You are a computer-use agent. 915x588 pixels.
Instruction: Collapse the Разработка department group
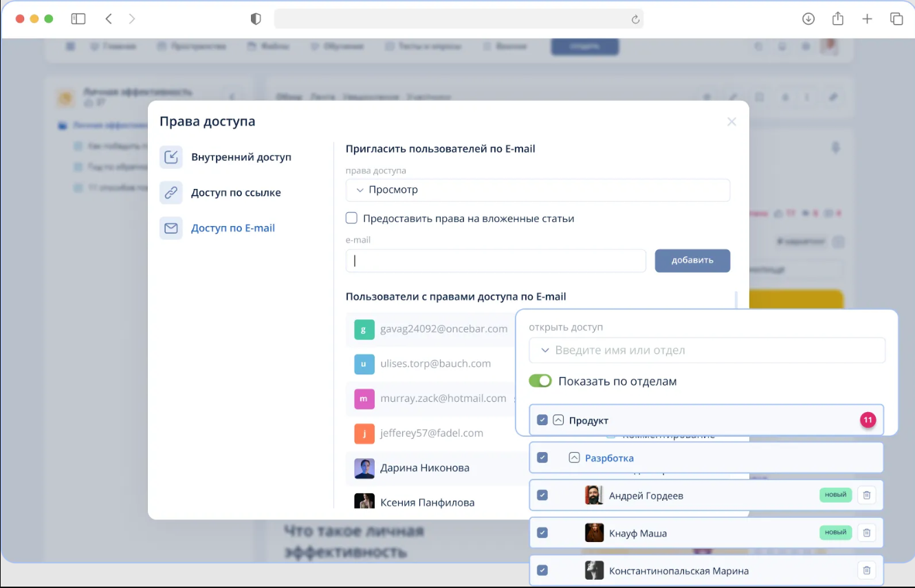pyautogui.click(x=575, y=457)
